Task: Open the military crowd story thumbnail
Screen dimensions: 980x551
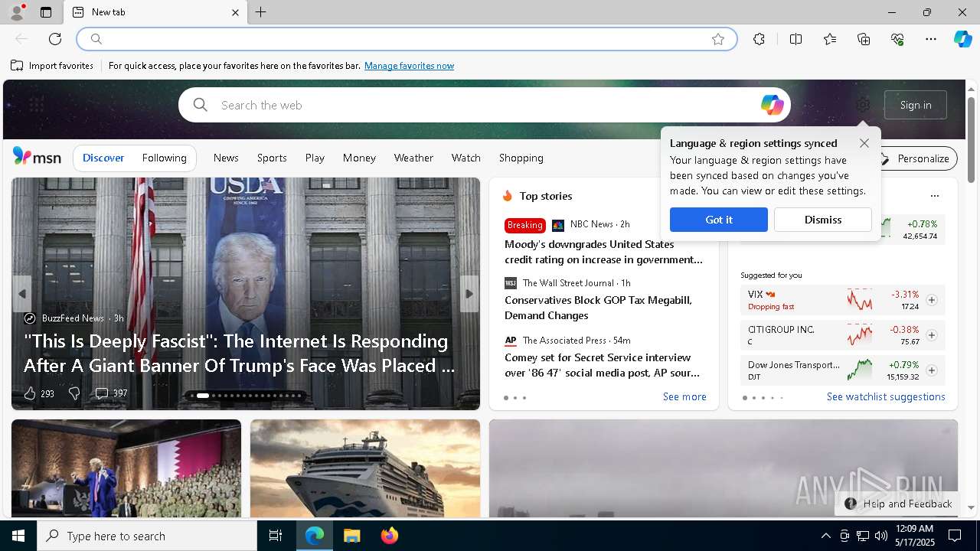Action: (126, 468)
